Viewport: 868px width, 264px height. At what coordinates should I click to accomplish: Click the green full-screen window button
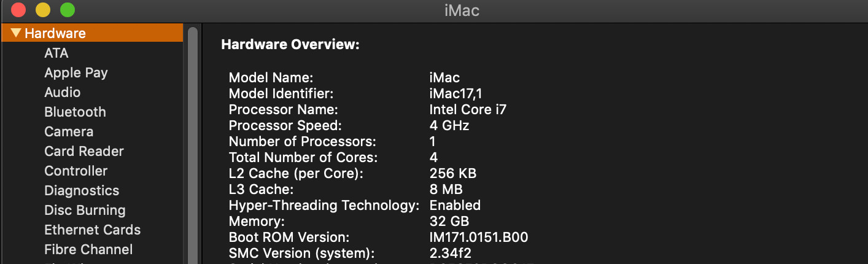click(68, 10)
